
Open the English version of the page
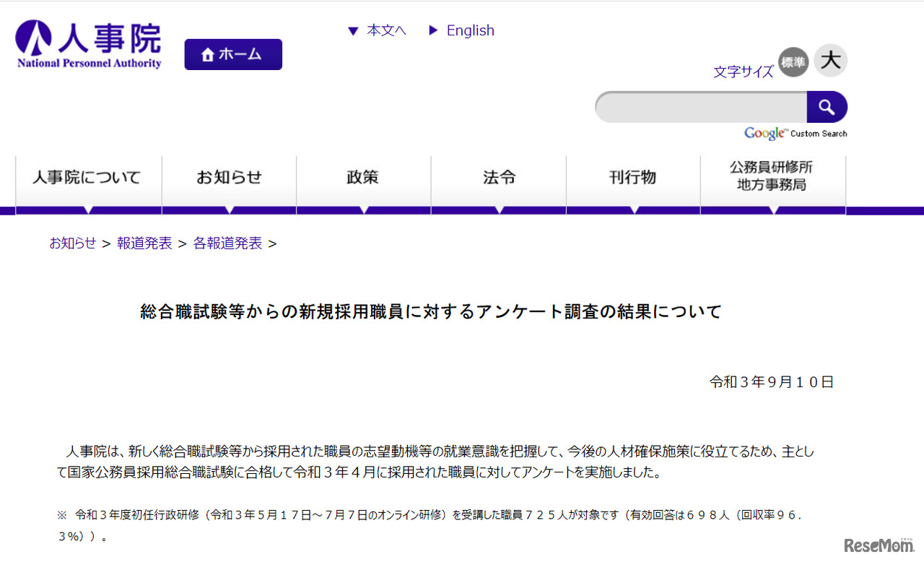(x=470, y=30)
